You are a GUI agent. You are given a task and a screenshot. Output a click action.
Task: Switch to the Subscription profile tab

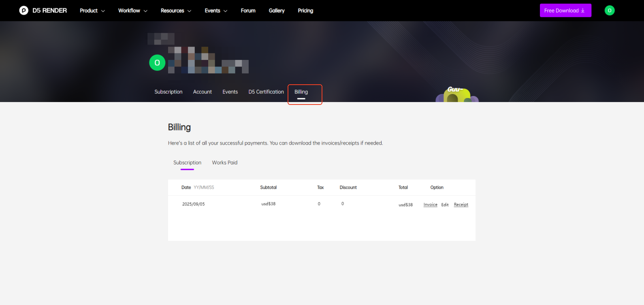click(168, 92)
